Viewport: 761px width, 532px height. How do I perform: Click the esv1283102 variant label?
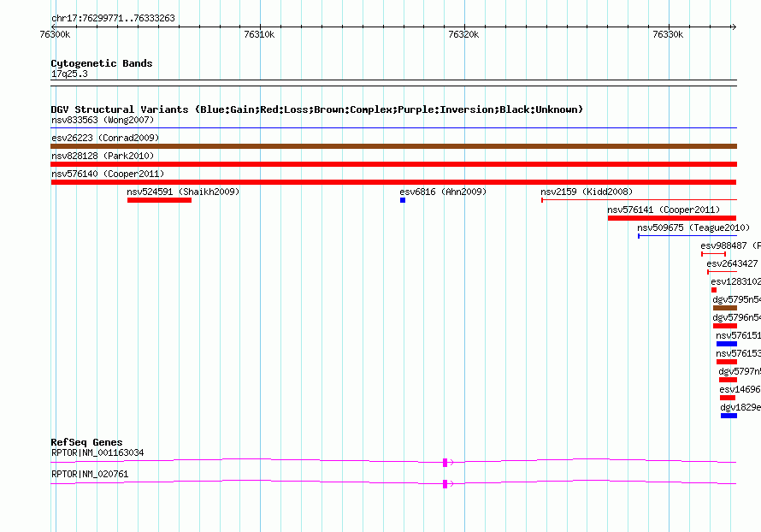point(735,281)
